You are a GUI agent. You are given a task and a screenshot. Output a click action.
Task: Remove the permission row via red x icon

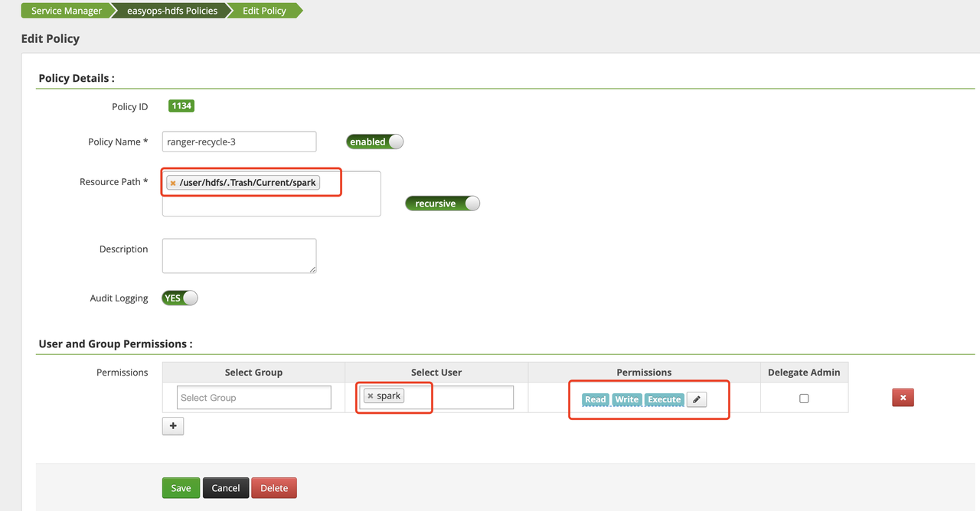(902, 397)
